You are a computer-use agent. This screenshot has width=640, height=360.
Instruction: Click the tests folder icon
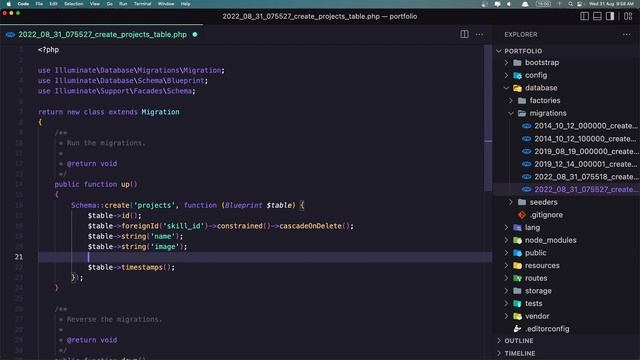[517, 303]
